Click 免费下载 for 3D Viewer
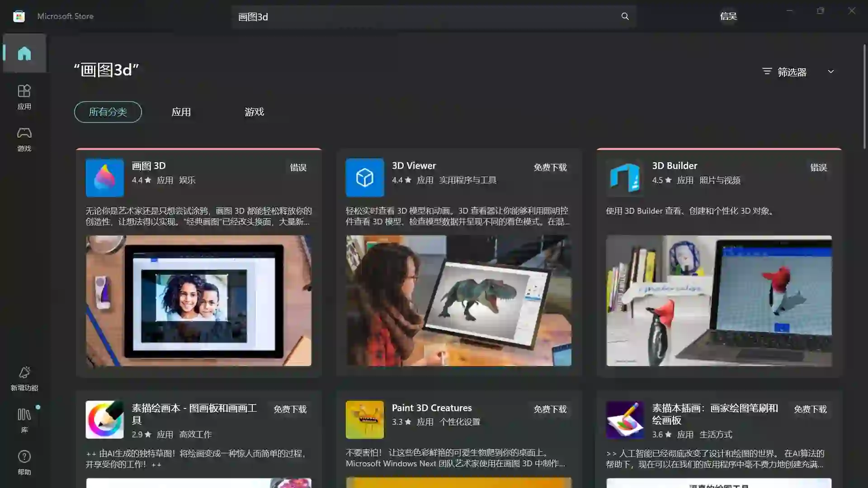Screen dimensions: 868x488 [x=550, y=167]
